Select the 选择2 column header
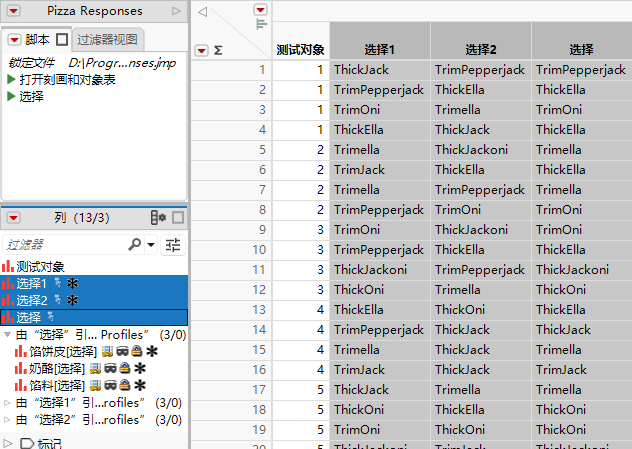The height and width of the screenshot is (449, 632). [x=481, y=50]
